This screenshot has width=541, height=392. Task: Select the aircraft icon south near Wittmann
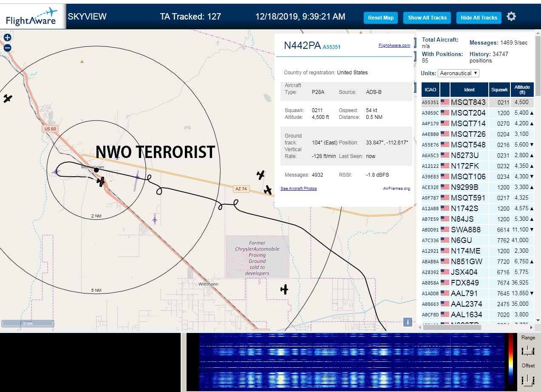tap(284, 290)
